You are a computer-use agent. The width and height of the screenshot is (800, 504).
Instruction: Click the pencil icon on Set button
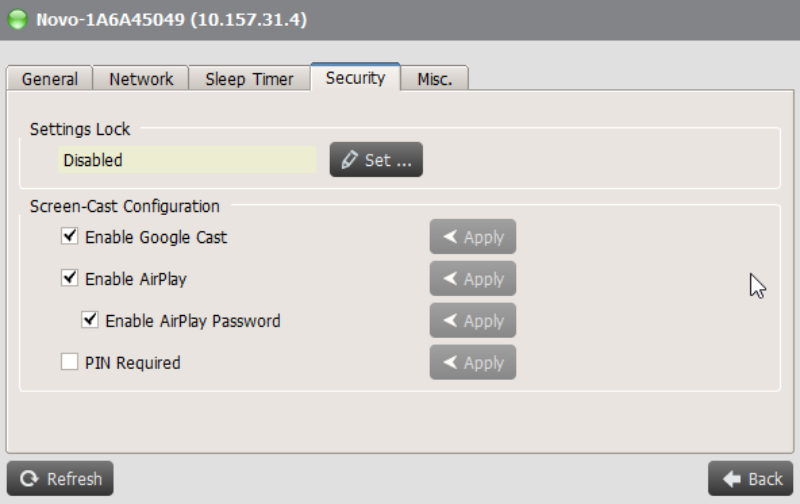(x=349, y=160)
